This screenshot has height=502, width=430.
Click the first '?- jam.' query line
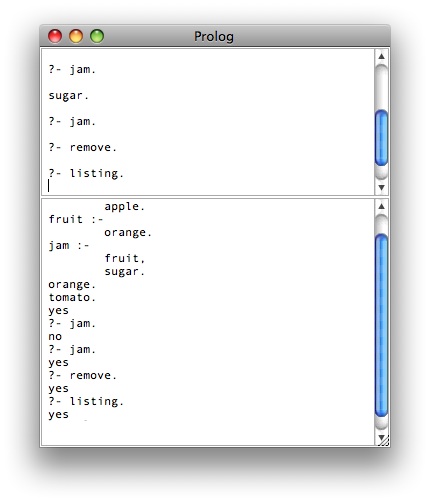point(72,70)
